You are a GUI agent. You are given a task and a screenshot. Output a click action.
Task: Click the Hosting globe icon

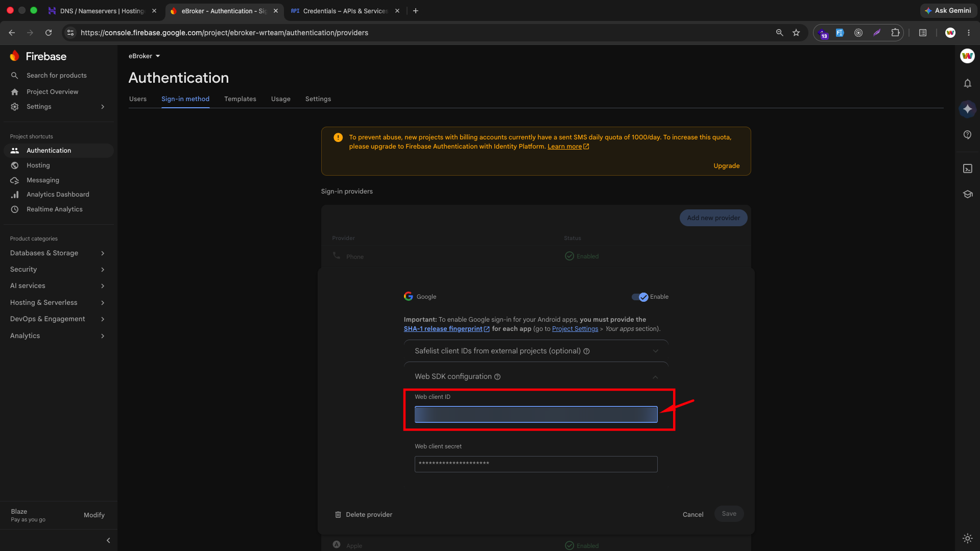(15, 165)
